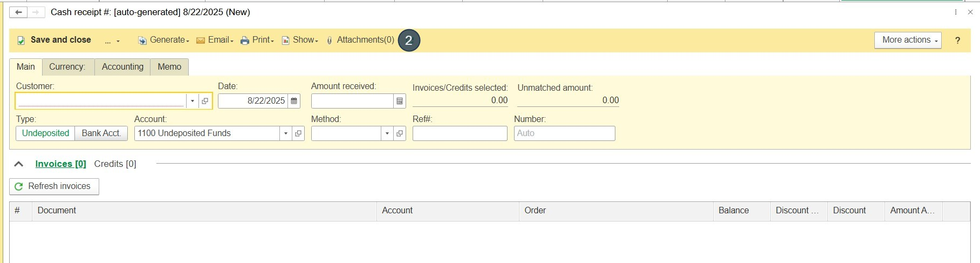Switch to the Accounting tab
The image size is (980, 263).
[x=122, y=67]
